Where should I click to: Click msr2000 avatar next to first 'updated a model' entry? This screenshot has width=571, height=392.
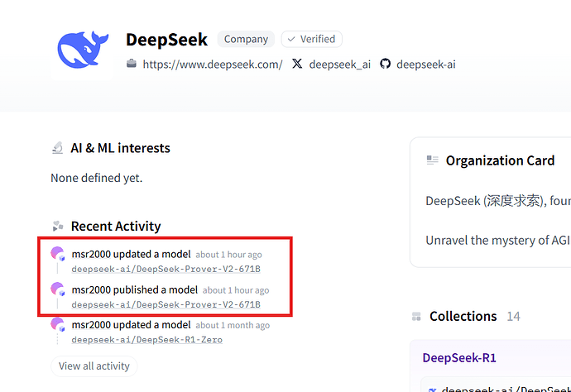click(x=58, y=253)
